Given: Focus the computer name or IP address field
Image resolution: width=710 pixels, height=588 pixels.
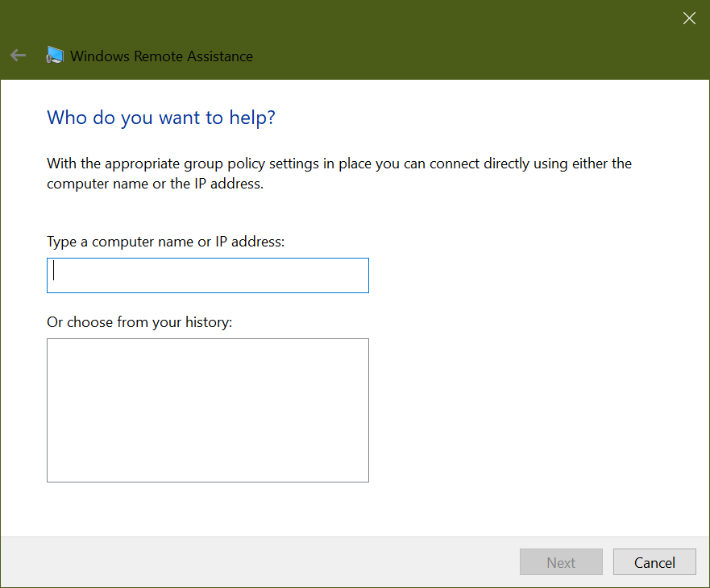Looking at the screenshot, I should click(x=208, y=275).
